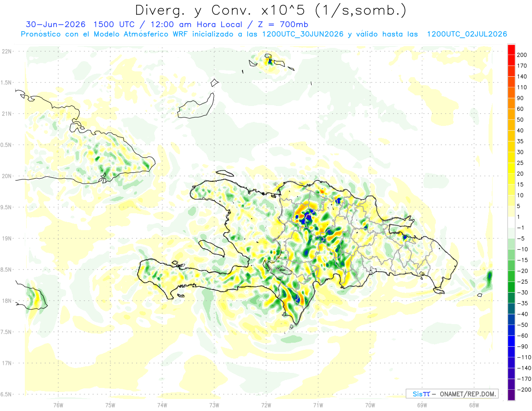Pick the color bar segment between -90 and -110

pos(511,352)
